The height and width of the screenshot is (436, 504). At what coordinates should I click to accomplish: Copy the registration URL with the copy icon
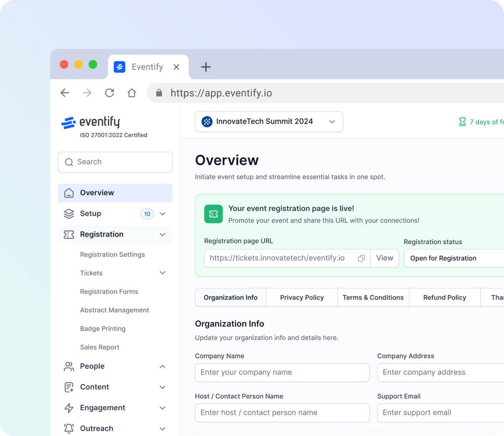point(361,258)
